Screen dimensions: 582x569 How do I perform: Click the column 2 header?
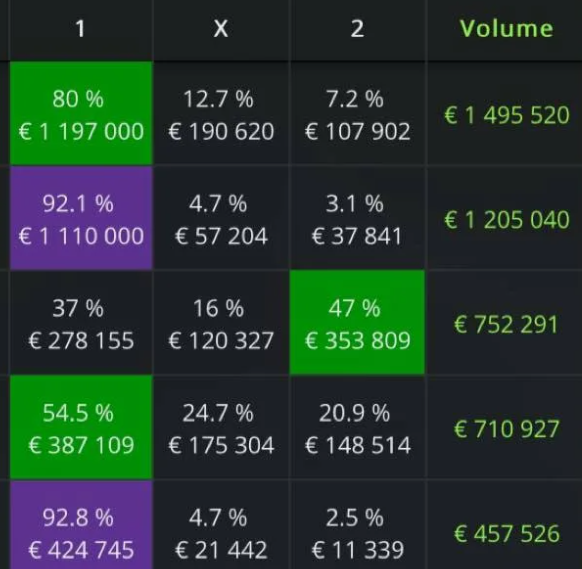pyautogui.click(x=357, y=29)
